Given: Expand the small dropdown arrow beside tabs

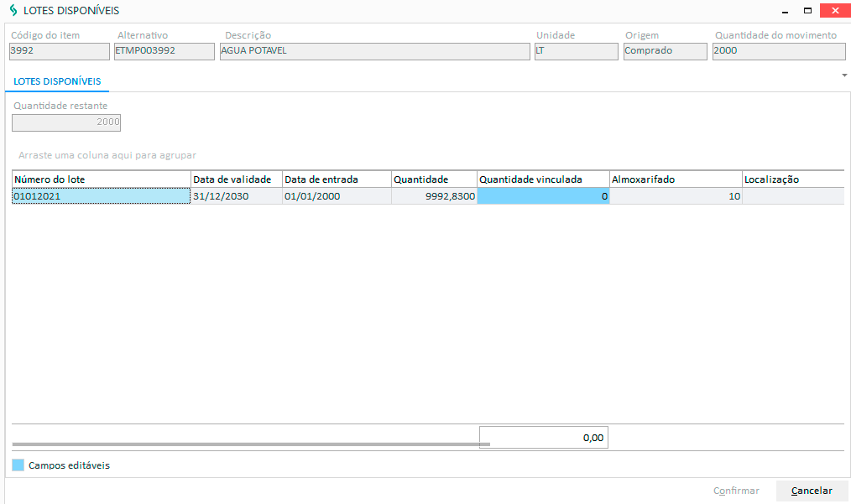Looking at the screenshot, I should tap(844, 75).
